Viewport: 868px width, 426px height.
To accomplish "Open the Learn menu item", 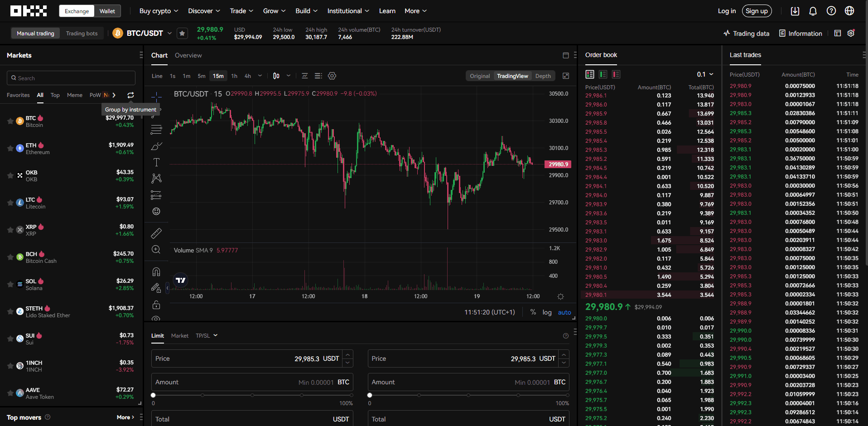I will pos(387,11).
